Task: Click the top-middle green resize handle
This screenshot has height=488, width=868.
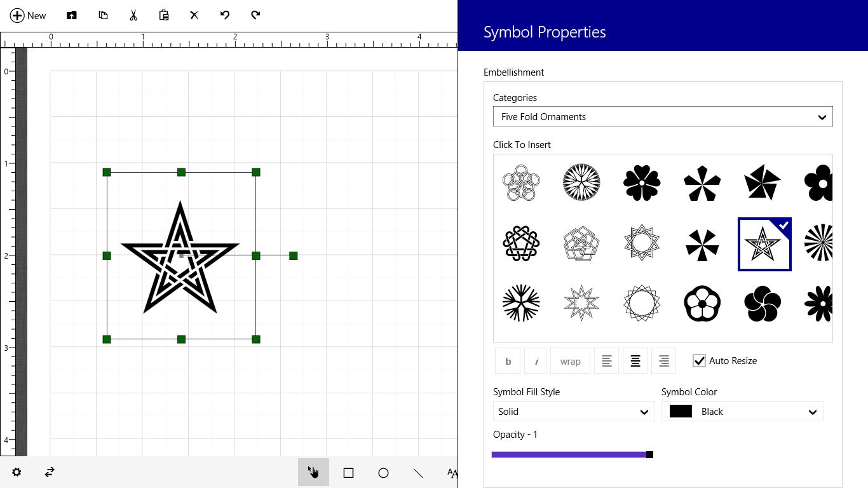Action: pyautogui.click(x=181, y=172)
